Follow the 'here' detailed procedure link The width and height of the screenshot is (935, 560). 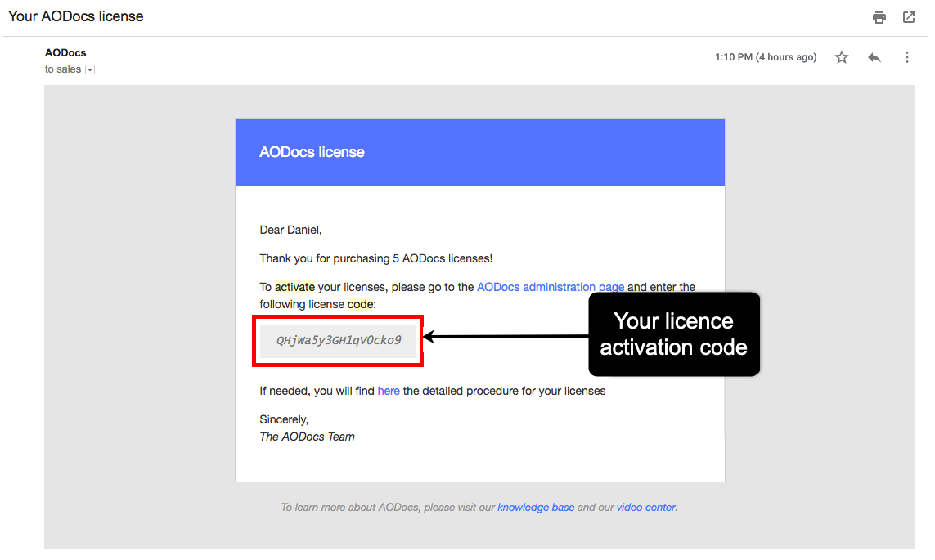click(389, 391)
